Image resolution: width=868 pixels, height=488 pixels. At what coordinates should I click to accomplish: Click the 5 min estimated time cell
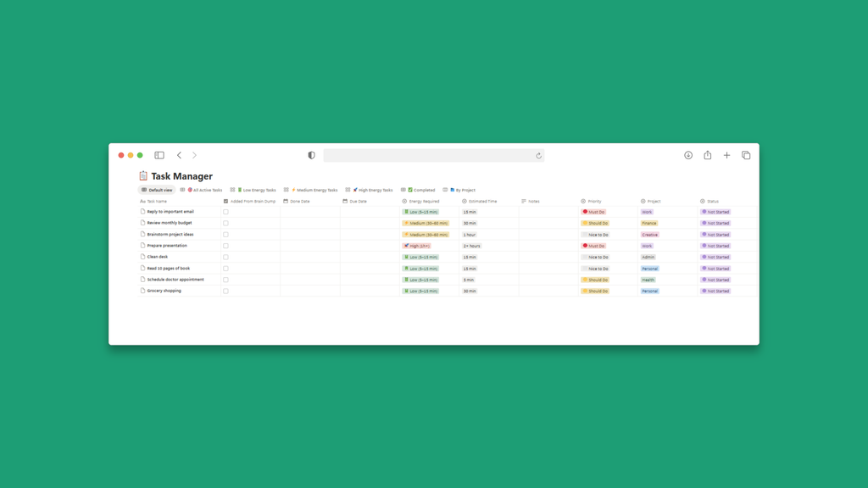coord(469,280)
